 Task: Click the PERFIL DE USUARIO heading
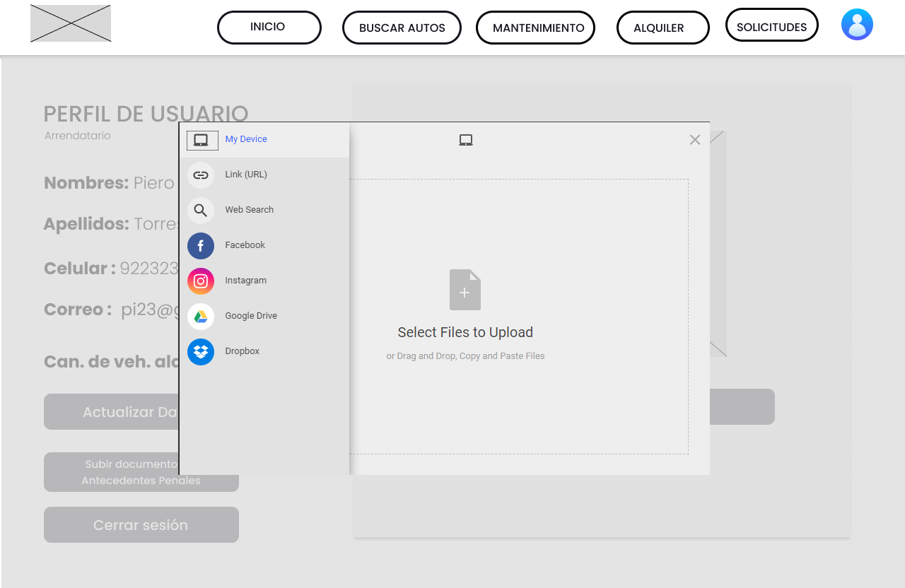coord(146,113)
